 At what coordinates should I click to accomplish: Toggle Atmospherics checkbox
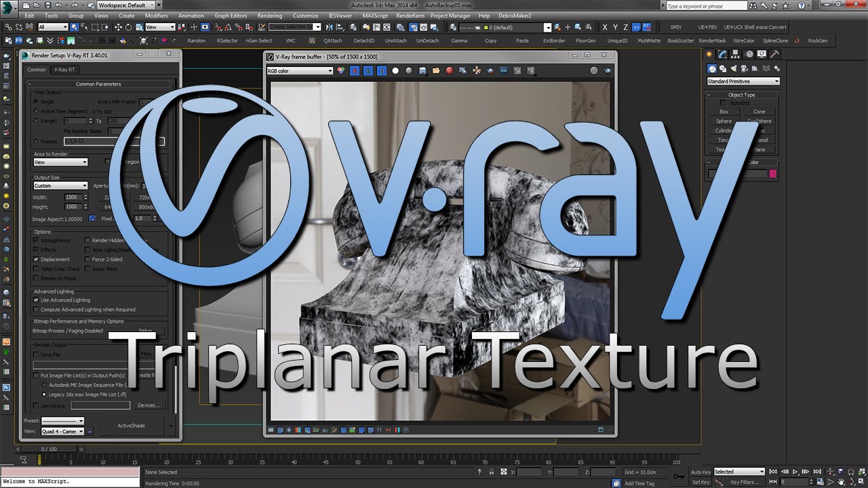tap(37, 241)
